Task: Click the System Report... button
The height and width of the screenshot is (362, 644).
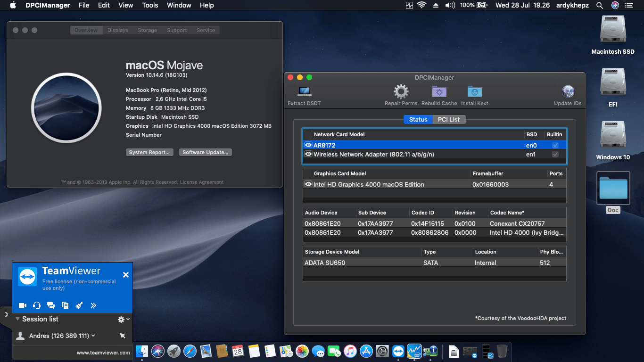Action: coord(150,152)
